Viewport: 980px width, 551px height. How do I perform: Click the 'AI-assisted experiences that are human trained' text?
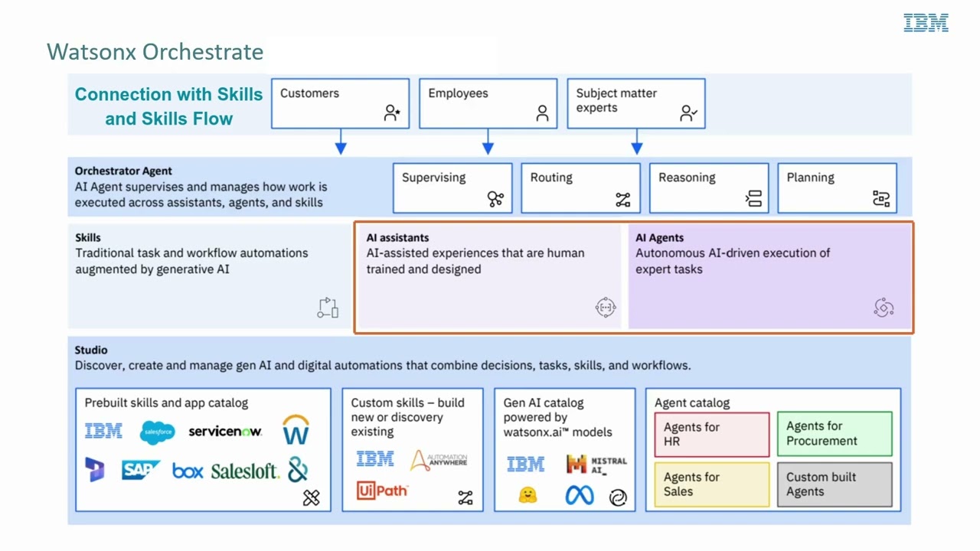(x=475, y=261)
